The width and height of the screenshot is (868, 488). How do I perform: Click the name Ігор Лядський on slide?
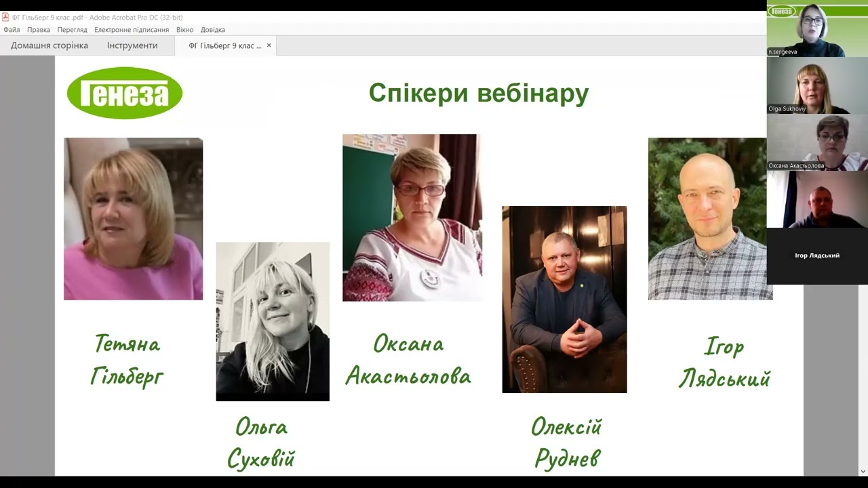point(724,363)
